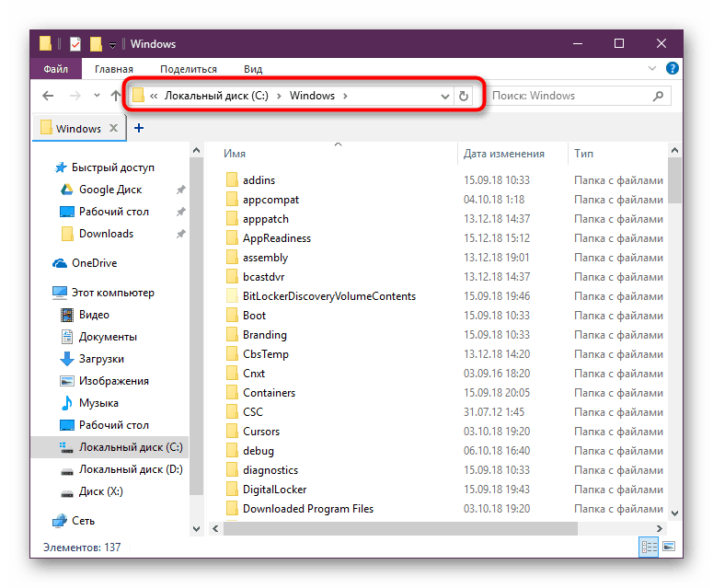Viewport: 713px width, 588px height.
Task: Open the Файл menu
Action: (55, 69)
